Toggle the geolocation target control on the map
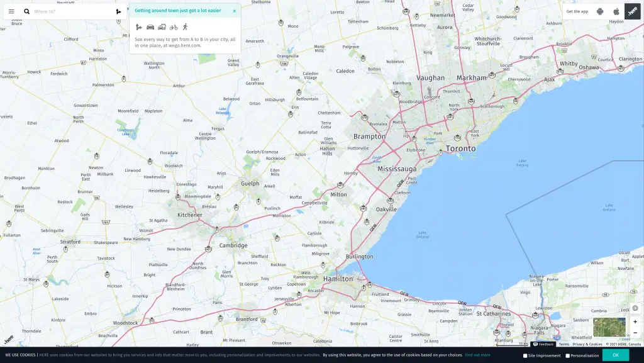The height and width of the screenshot is (363, 644). pyautogui.click(x=635, y=308)
